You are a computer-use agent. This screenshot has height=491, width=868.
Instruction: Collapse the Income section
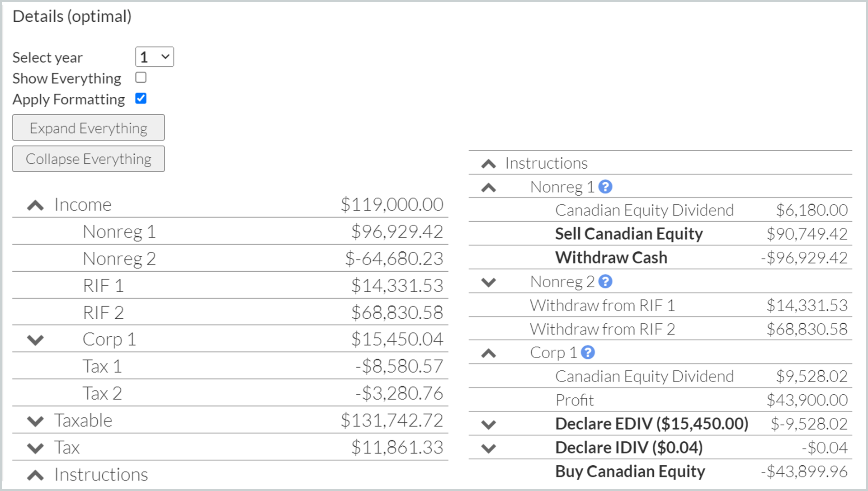34,204
